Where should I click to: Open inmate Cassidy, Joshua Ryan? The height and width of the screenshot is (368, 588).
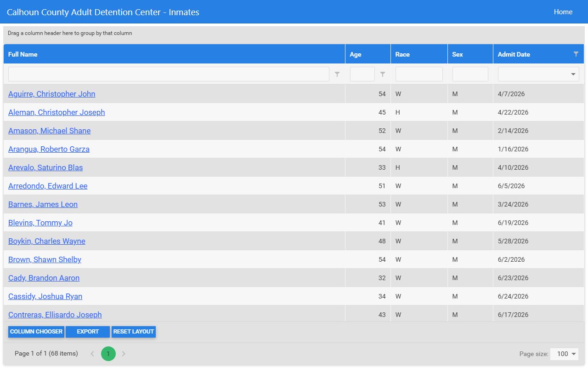45,296
